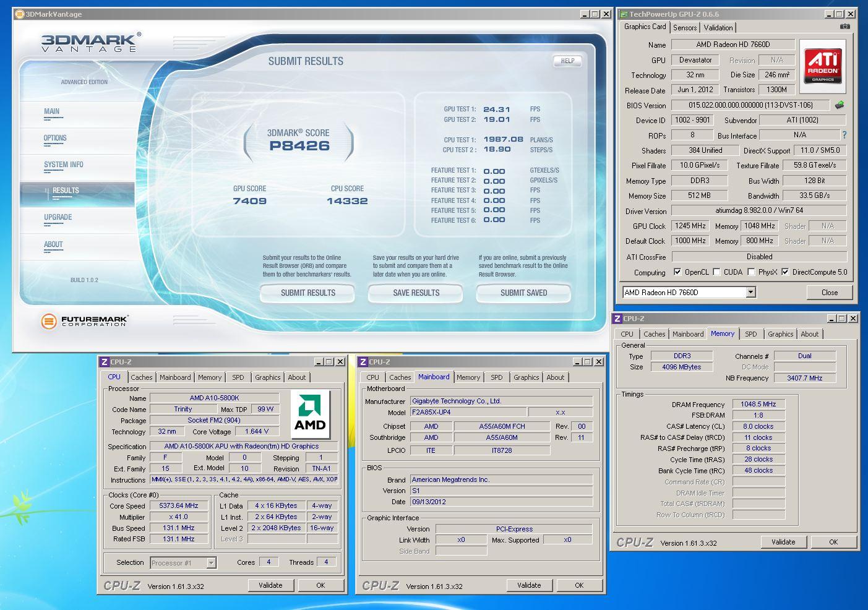Click the ATI Radeon graphics logo
This screenshot has width=868, height=610.
pos(823,66)
